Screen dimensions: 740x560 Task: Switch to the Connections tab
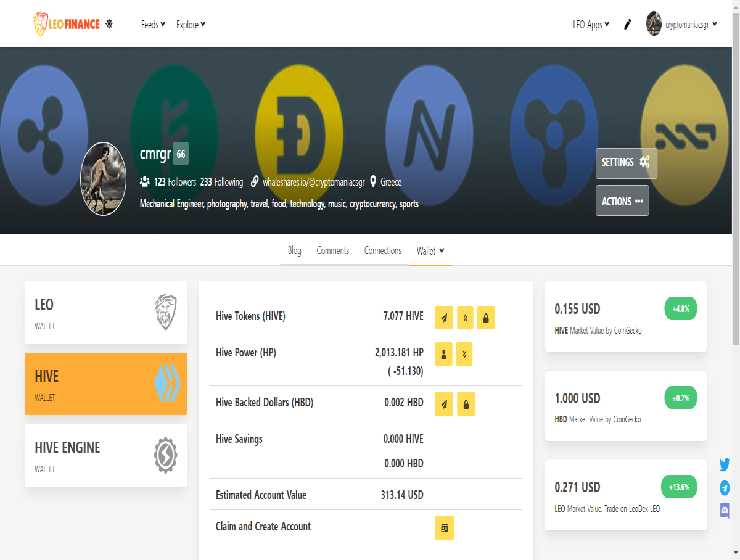coord(383,250)
